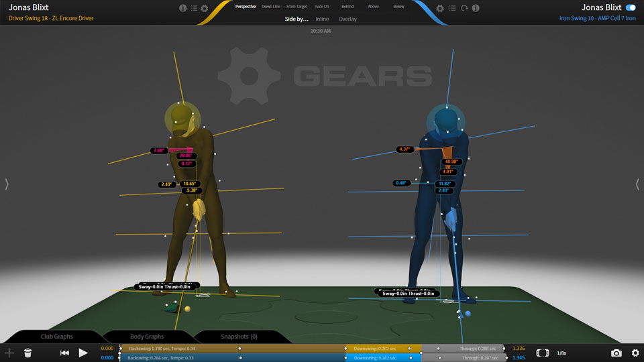
Task: Click the yellow 10.65° hip label
Action: 189,184
